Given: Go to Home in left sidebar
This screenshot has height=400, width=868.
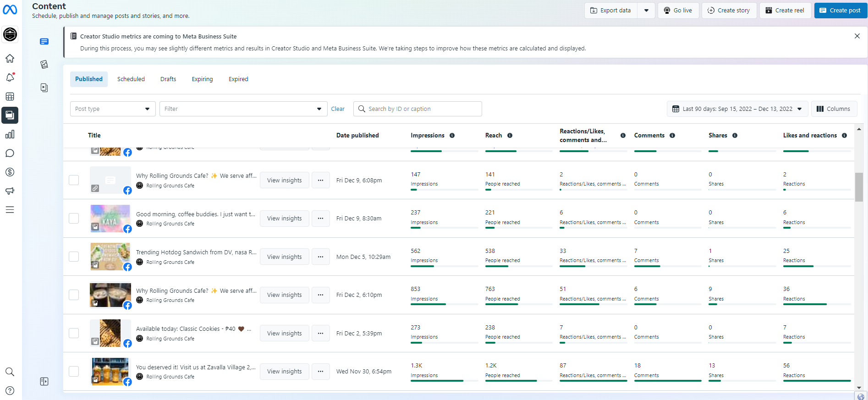Looking at the screenshot, I should 10,59.
